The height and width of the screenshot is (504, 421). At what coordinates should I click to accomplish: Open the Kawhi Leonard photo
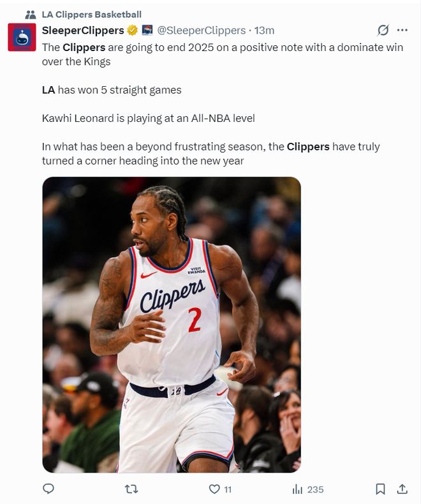pyautogui.click(x=172, y=325)
